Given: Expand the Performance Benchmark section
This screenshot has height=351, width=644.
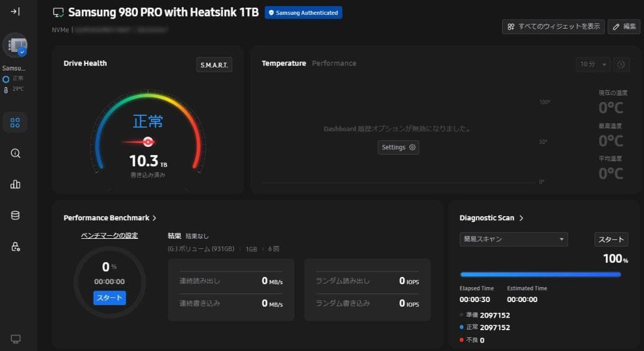Looking at the screenshot, I should click(x=110, y=218).
